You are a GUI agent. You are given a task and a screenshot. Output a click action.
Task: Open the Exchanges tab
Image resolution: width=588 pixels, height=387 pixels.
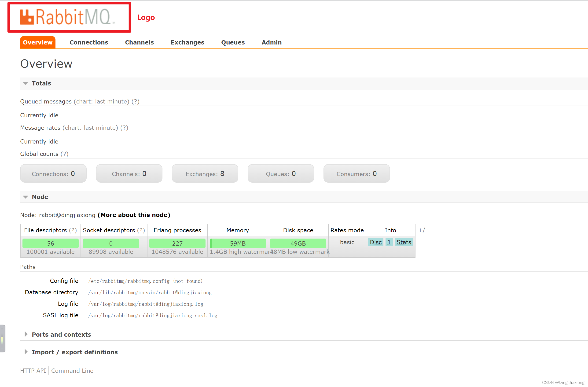point(187,42)
